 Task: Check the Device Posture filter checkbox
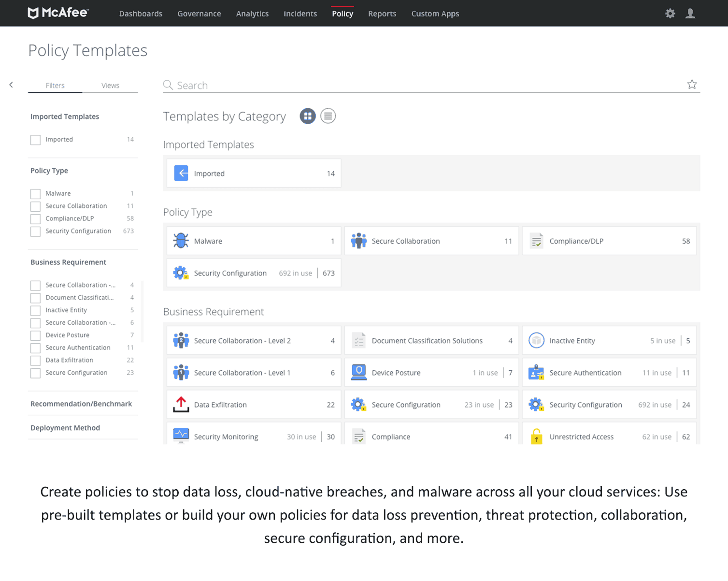pyautogui.click(x=35, y=335)
